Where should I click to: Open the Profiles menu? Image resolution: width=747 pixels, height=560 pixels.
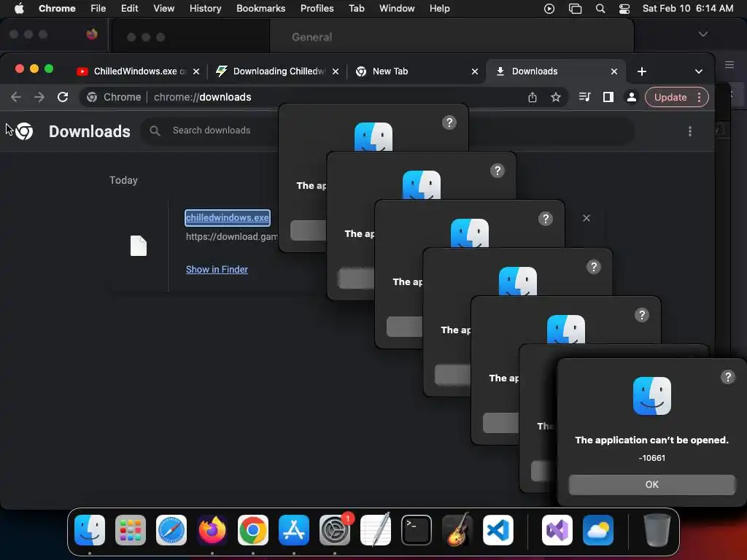(x=317, y=9)
